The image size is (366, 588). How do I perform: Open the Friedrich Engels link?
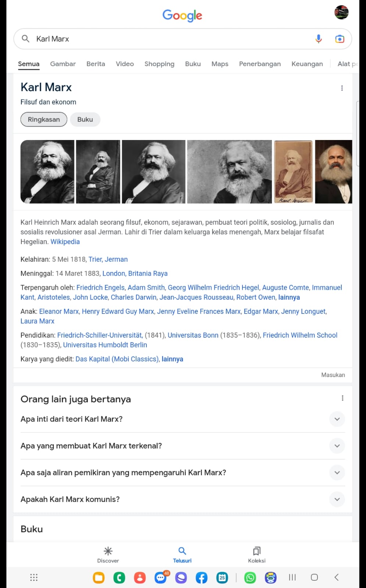[101, 288]
